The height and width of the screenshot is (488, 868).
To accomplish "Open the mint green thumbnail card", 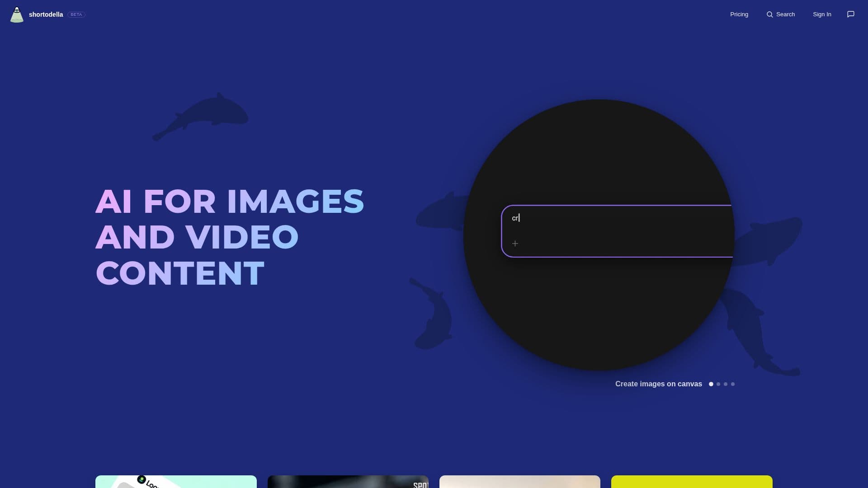I will [x=176, y=482].
